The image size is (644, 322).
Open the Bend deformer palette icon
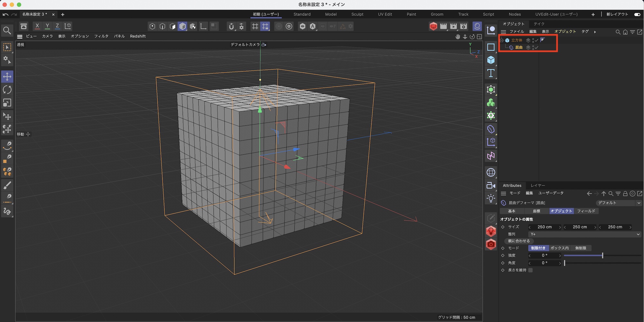click(x=491, y=129)
